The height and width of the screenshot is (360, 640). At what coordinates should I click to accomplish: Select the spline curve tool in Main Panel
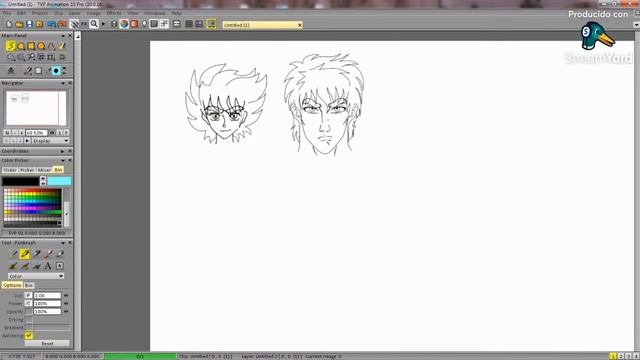click(x=51, y=46)
